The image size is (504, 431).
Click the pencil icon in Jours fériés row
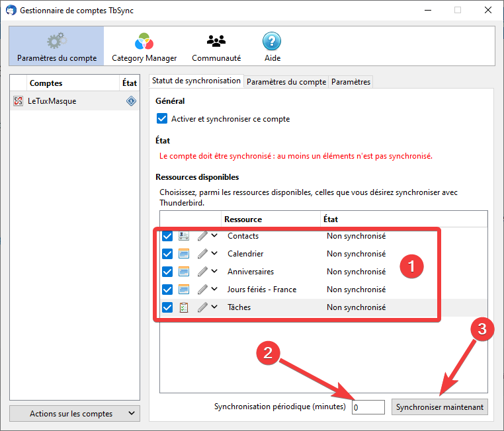[x=202, y=290]
